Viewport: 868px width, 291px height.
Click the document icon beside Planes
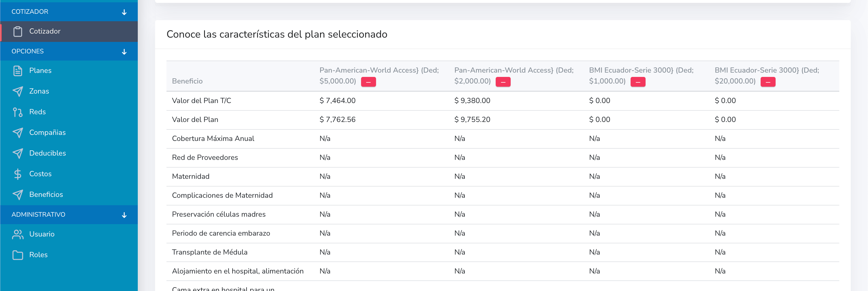click(x=18, y=71)
